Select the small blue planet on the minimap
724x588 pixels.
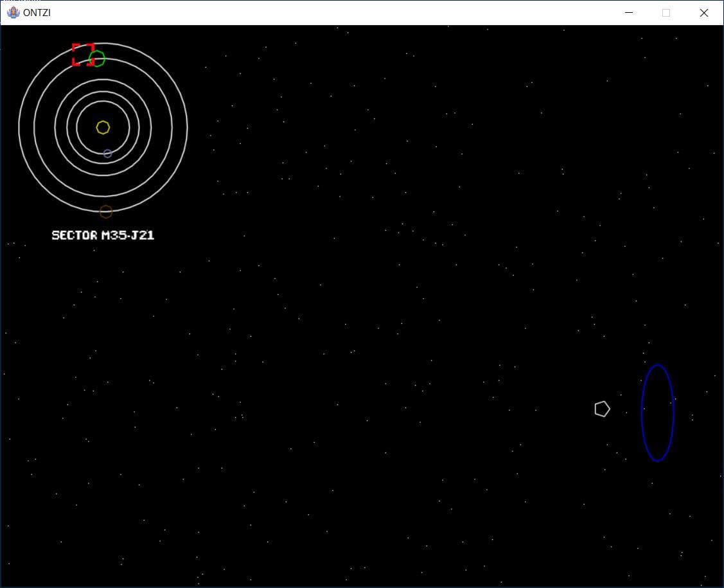click(107, 154)
